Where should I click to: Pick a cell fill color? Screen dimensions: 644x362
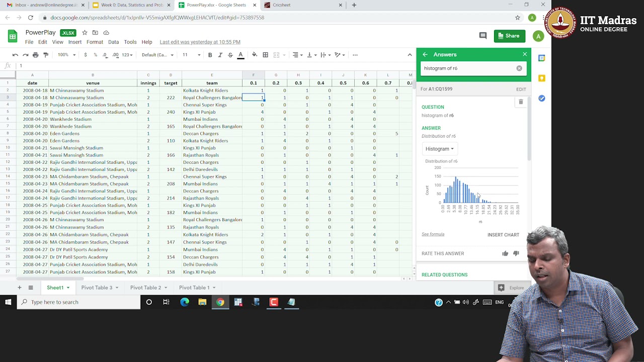[x=255, y=55]
